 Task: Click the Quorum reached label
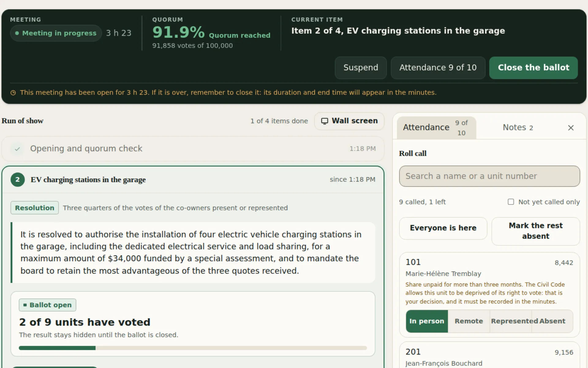pos(239,35)
